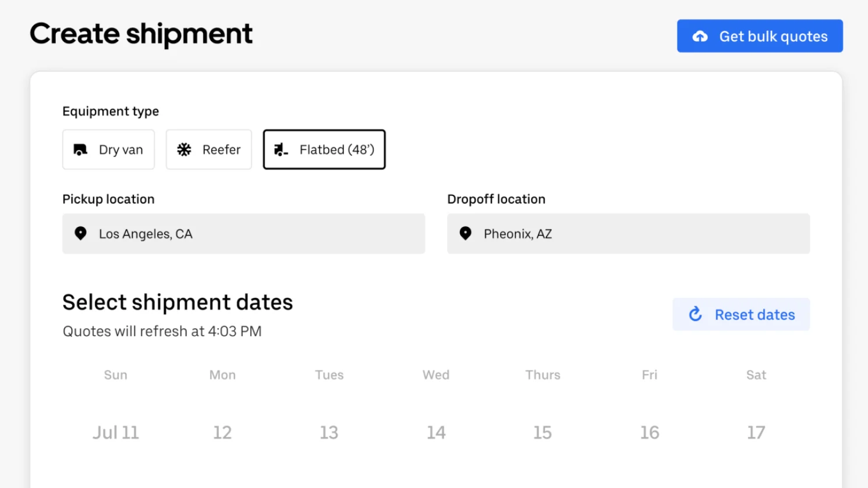868x488 pixels.
Task: Click the location pin icon in Pickup field
Action: point(80,233)
